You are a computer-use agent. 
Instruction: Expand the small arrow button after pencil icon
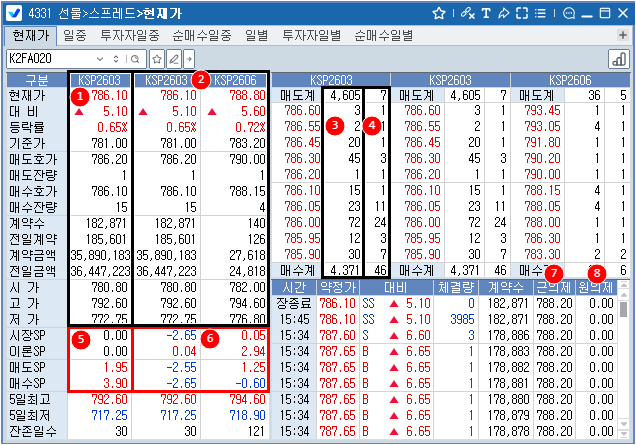pyautogui.click(x=187, y=58)
